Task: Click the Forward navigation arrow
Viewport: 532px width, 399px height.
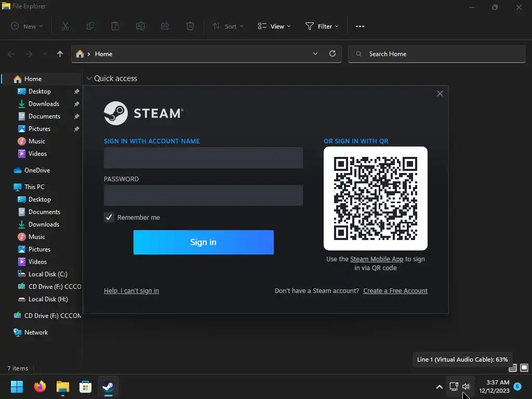Action: pos(29,54)
